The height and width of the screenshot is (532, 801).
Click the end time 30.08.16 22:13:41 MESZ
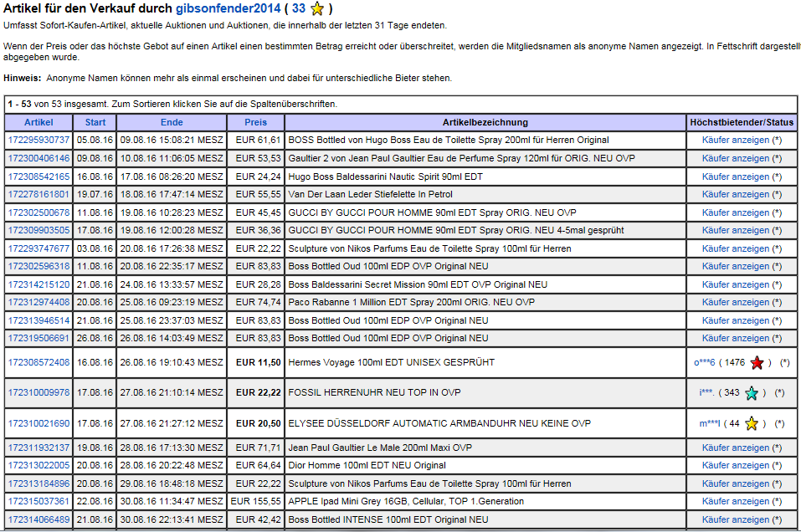pos(172,519)
